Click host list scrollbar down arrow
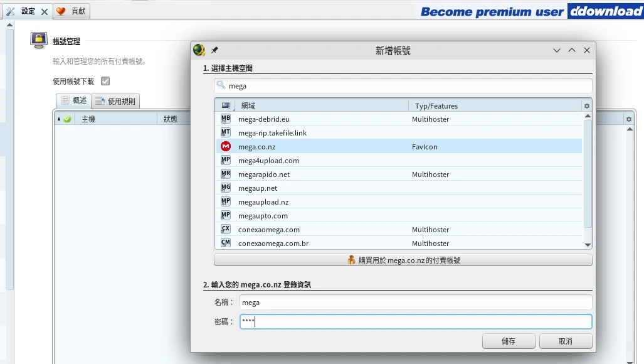 click(588, 245)
